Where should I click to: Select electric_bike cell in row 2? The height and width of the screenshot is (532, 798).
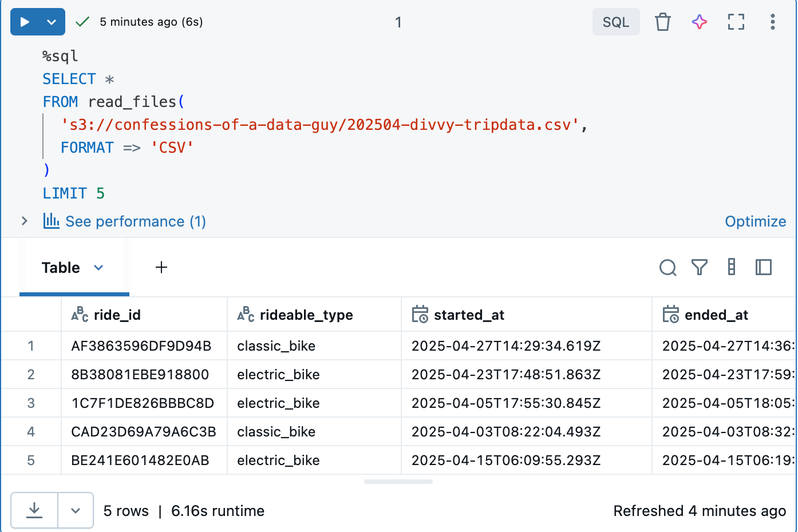(x=314, y=374)
